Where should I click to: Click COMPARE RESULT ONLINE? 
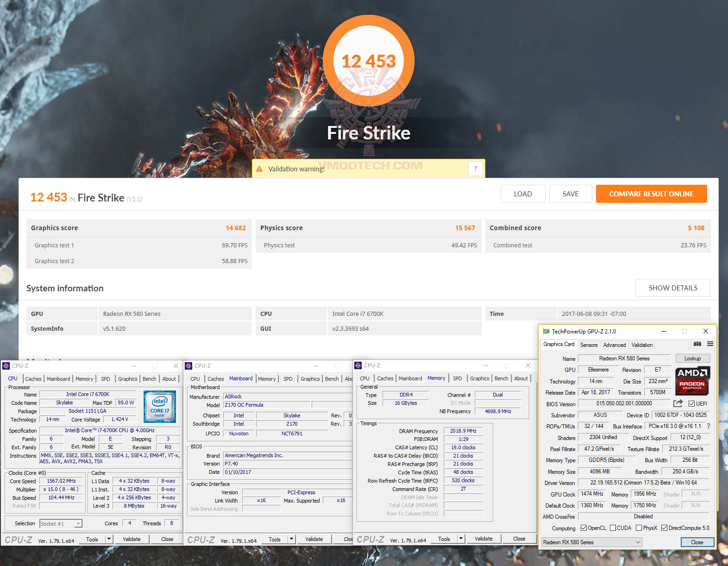pyautogui.click(x=651, y=194)
